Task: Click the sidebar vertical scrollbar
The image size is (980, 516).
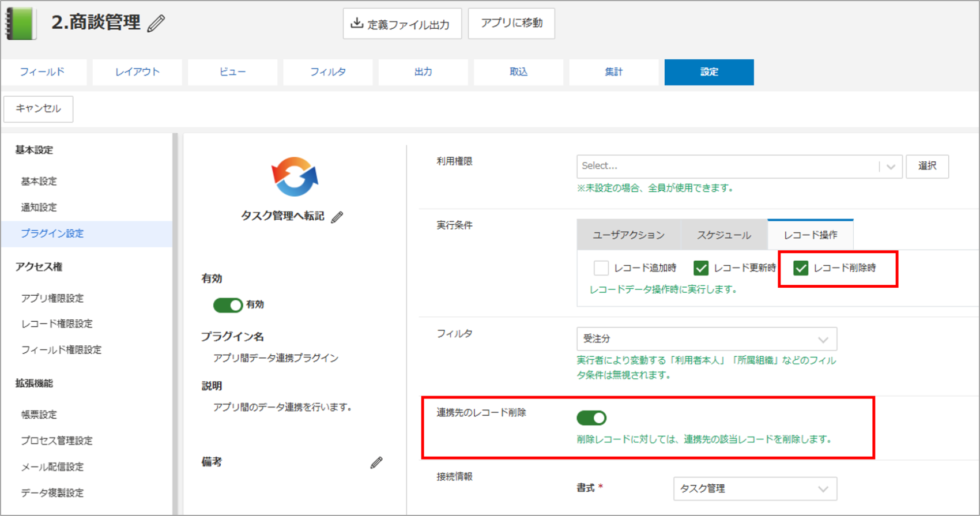Action: [x=175, y=324]
